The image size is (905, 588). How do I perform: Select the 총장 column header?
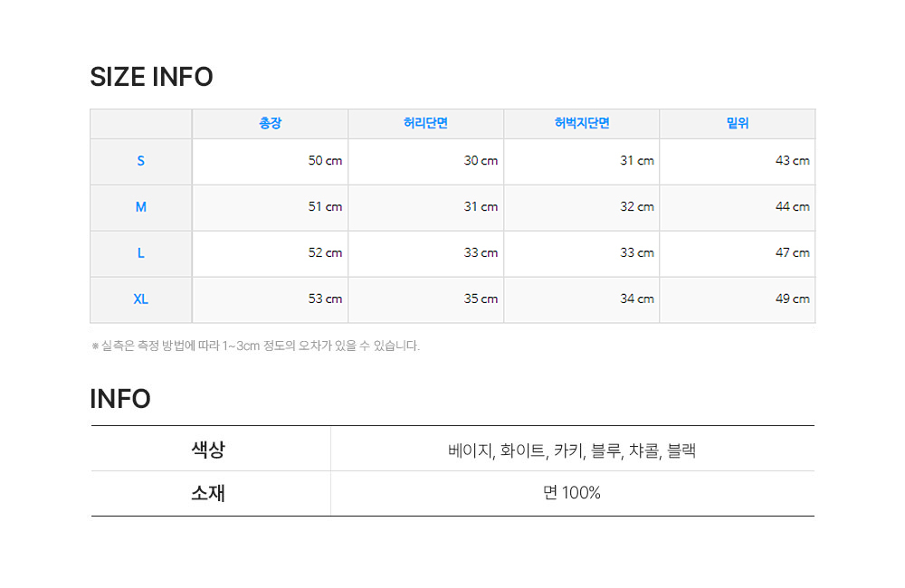tap(270, 124)
